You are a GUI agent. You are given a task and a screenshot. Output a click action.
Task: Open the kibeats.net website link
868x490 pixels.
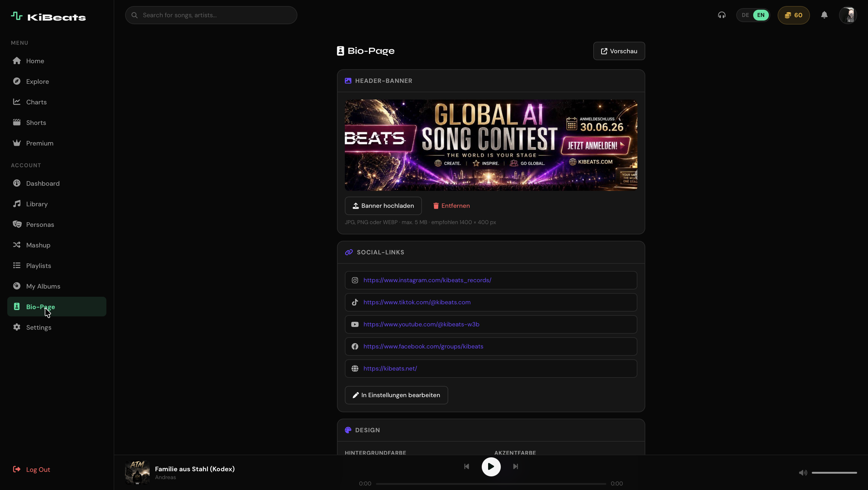(x=390, y=369)
